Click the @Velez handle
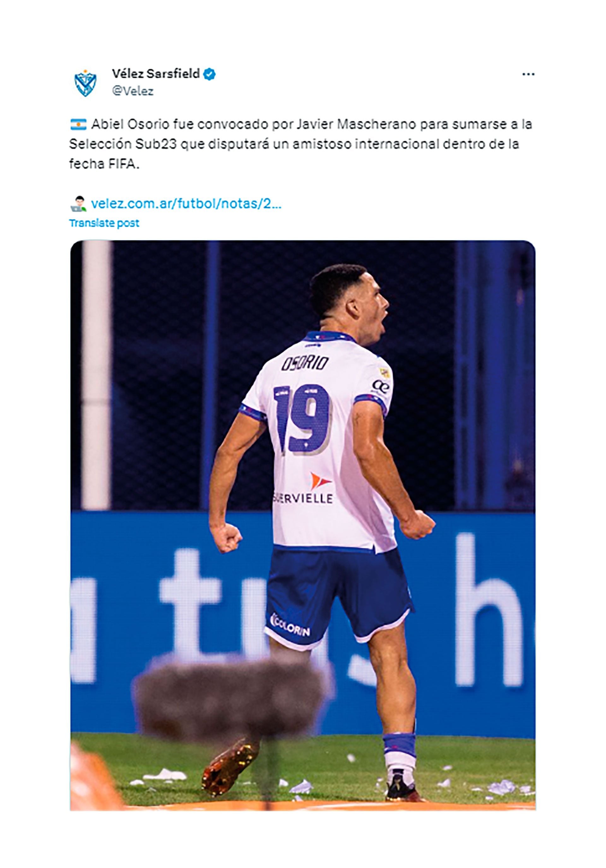Screen dimensions: 606x868 pos(133,91)
